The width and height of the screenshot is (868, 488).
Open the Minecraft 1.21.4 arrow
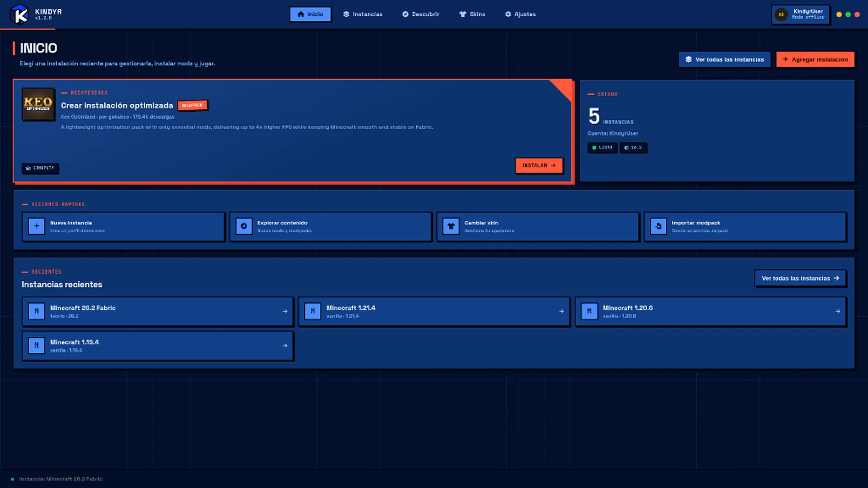pyautogui.click(x=561, y=311)
